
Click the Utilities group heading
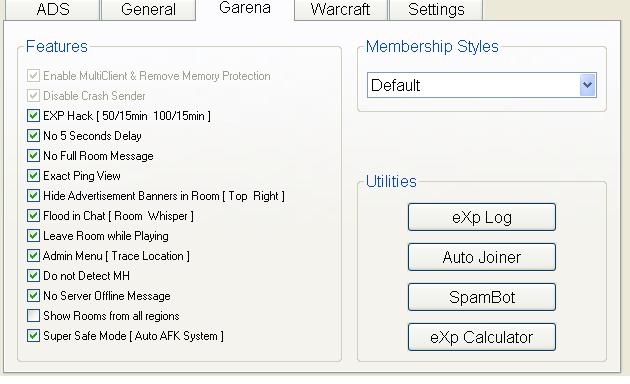pos(391,182)
